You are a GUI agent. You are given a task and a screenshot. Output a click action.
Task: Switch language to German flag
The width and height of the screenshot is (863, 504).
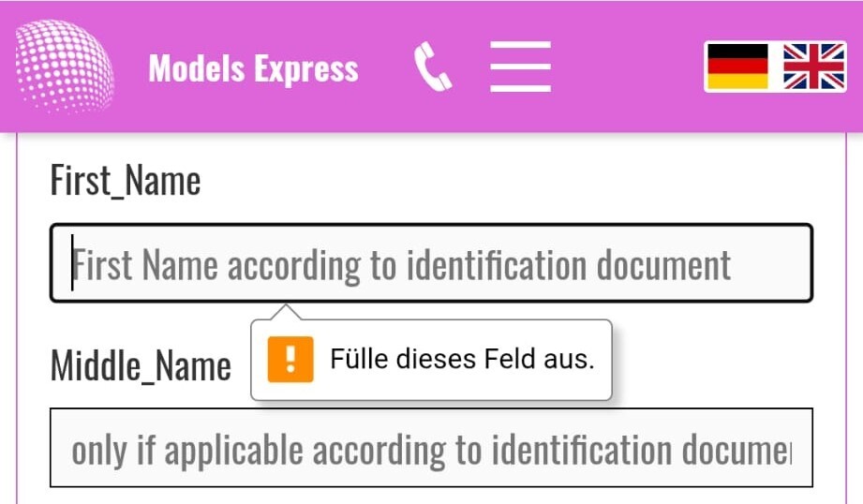coord(737,67)
